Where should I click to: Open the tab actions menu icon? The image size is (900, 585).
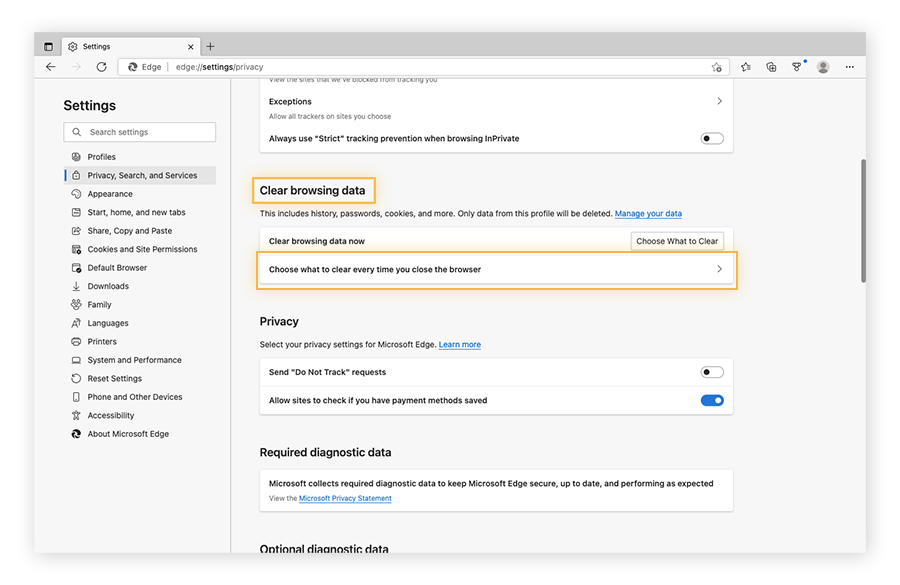coord(48,46)
